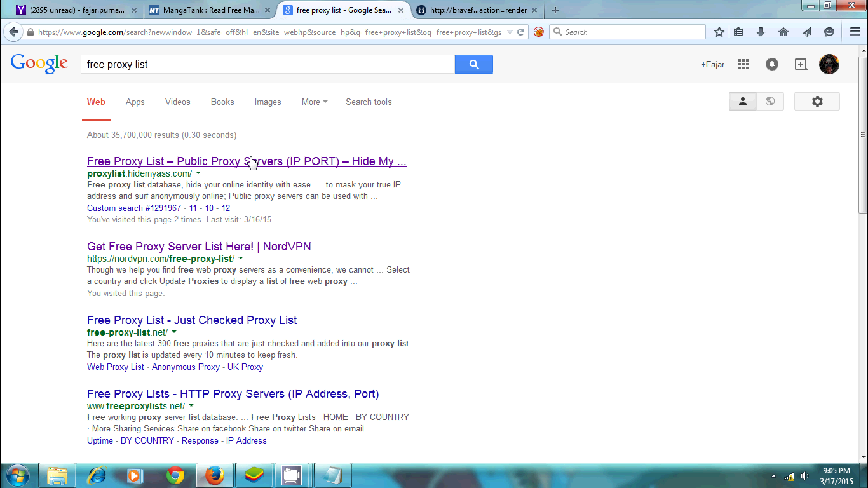Open the +Fajar Google+ profile link

point(712,64)
